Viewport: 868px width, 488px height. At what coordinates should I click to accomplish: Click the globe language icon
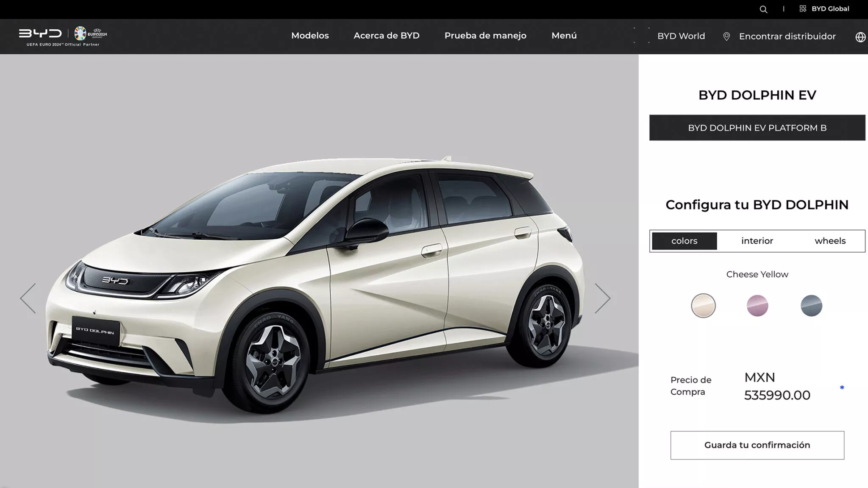(860, 37)
